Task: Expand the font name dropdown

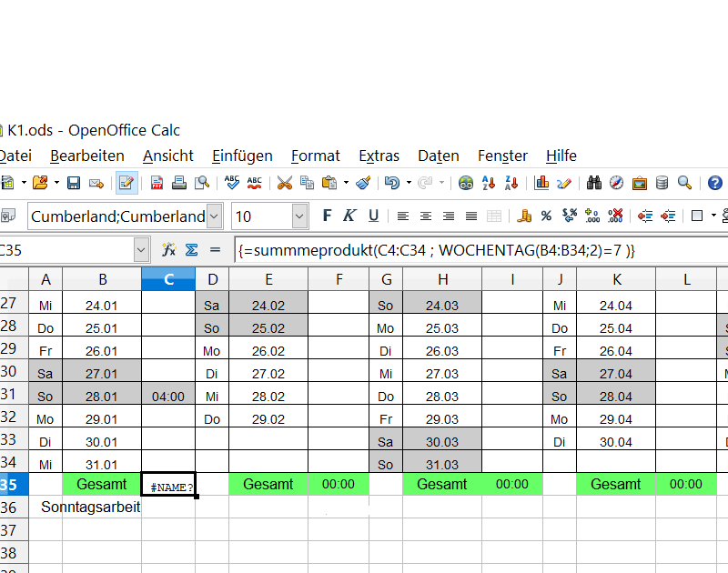Action: click(x=214, y=216)
